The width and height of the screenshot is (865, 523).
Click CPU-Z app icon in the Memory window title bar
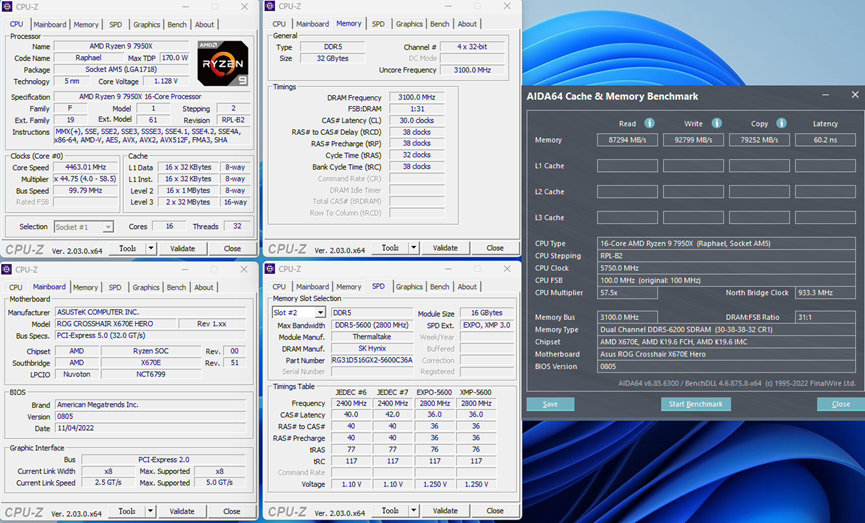coord(270,6)
